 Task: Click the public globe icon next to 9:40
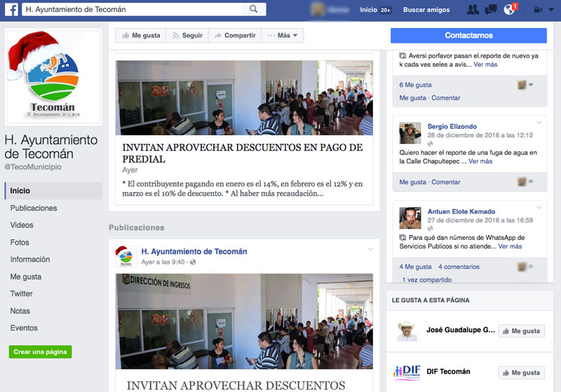[x=193, y=262]
